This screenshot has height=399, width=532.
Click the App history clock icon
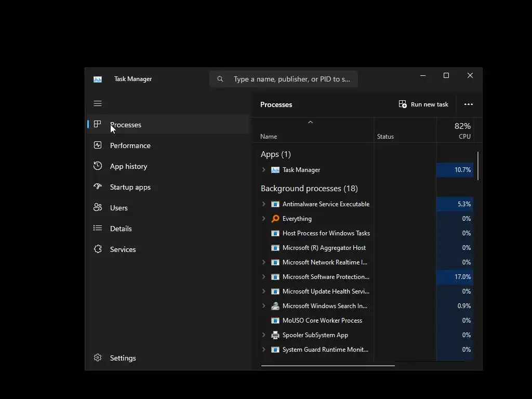coord(98,166)
